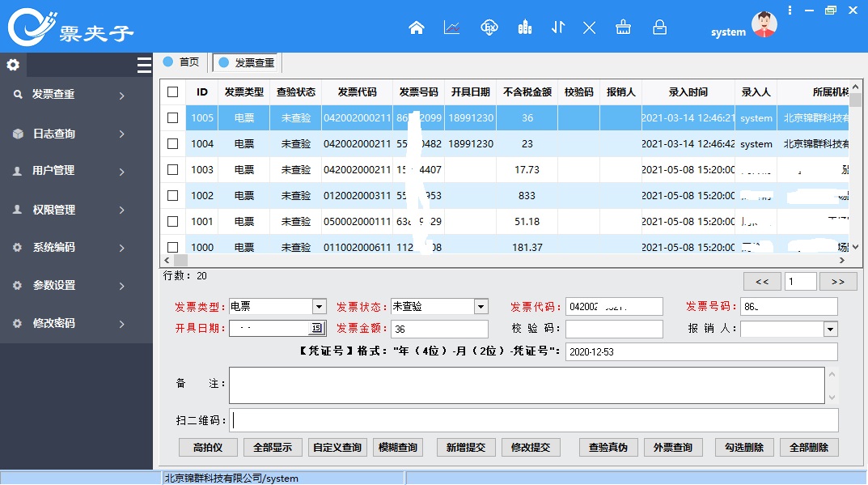Image resolution: width=868 pixels, height=485 pixels.
Task: Expand 修改密码 sidebar menu
Action: click(x=76, y=323)
